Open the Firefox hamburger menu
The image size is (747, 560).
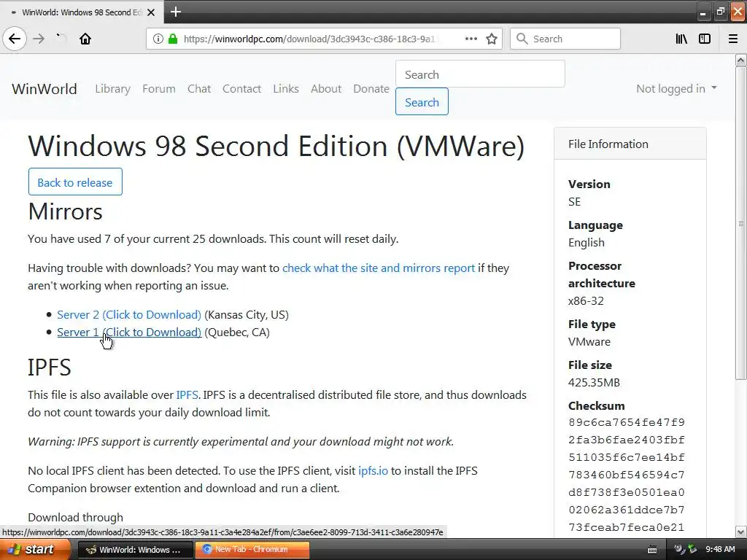pyautogui.click(x=733, y=39)
